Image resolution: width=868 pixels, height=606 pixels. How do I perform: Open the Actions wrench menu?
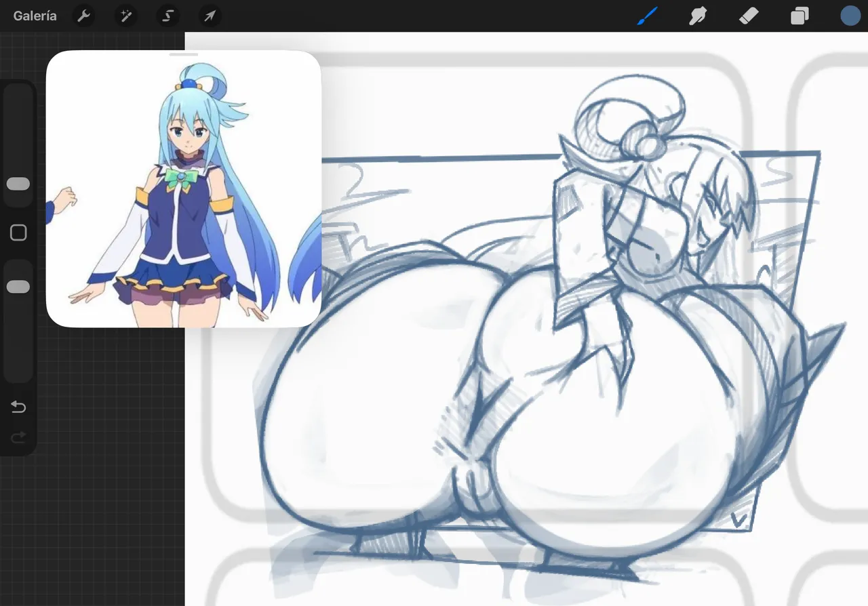(84, 16)
